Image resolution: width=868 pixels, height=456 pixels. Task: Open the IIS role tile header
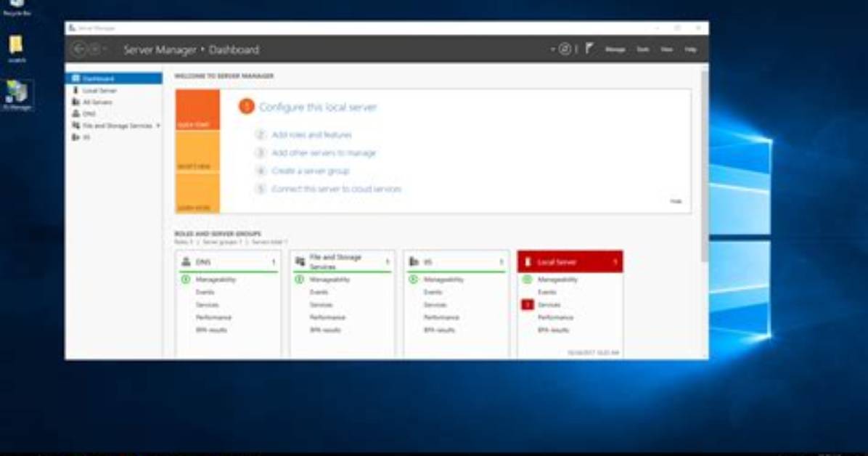pos(456,261)
